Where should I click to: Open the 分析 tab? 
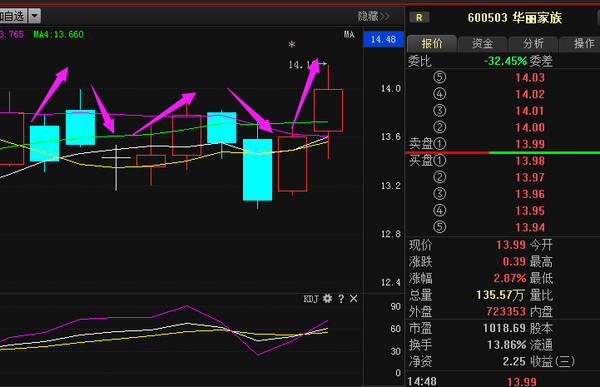click(533, 44)
